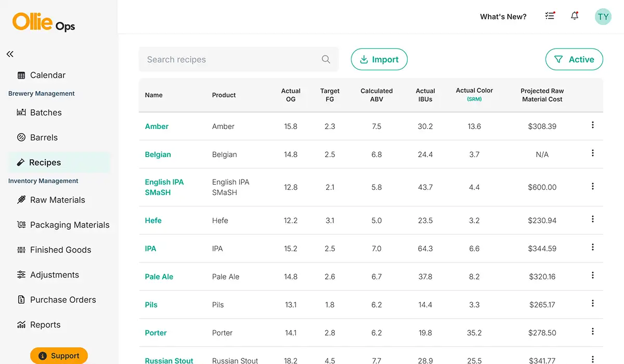Image resolution: width=624 pixels, height=364 pixels.
Task: Open the actions menu for the IPA recipe
Action: [x=592, y=247]
